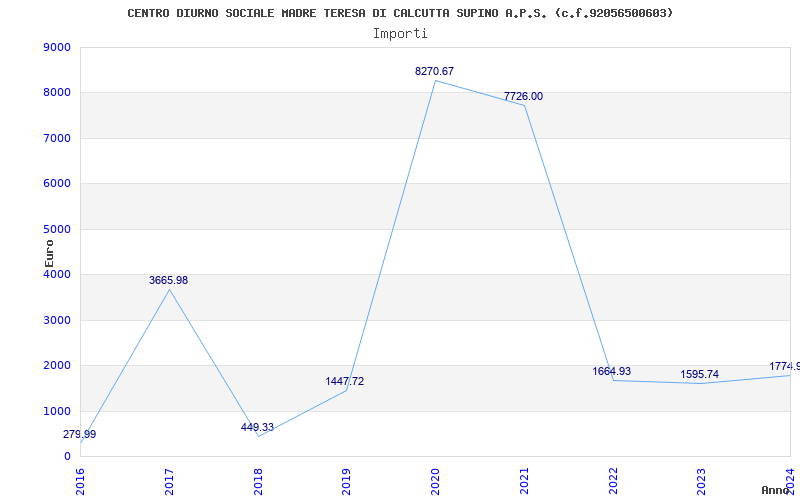Image resolution: width=800 pixels, height=500 pixels.
Task: Click the Euro y-axis title
Action: coord(49,253)
